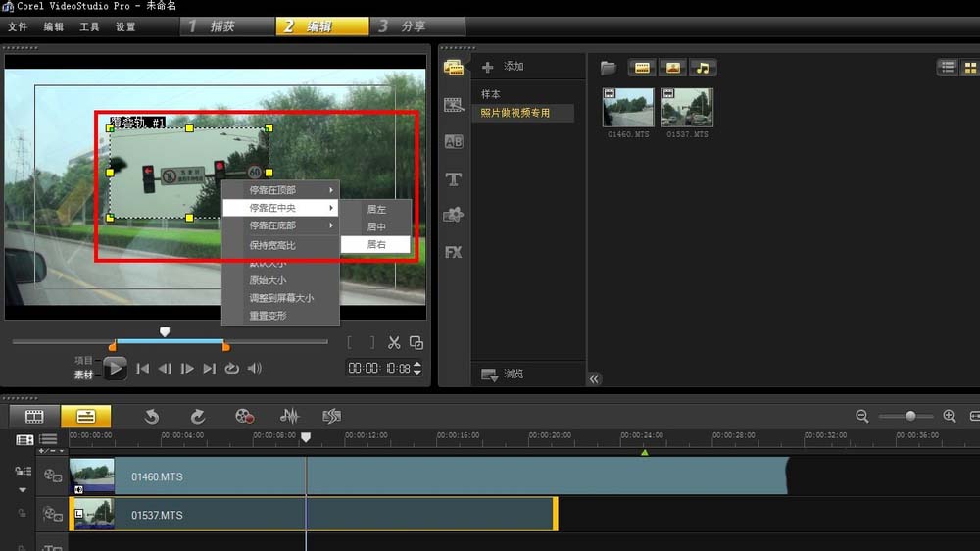Click the 添加 add folder button
This screenshot has width=980, height=551.
pyautogui.click(x=504, y=67)
